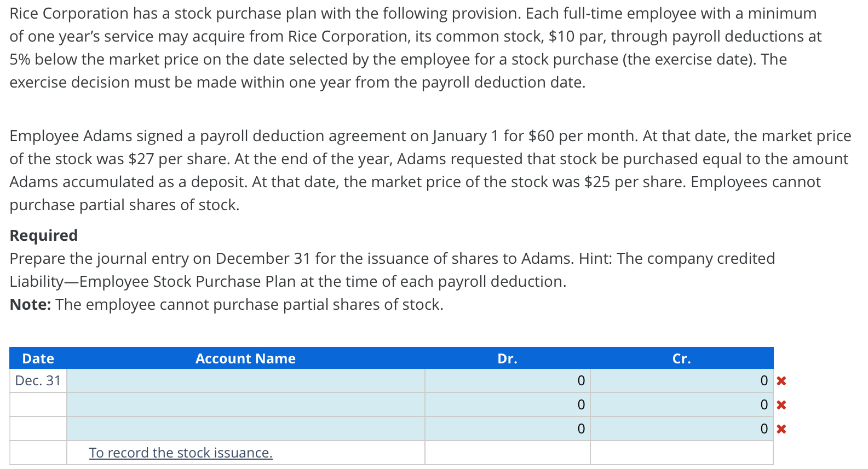Image resolution: width=868 pixels, height=469 pixels.
Task: Click the Date column header
Action: click(38, 358)
